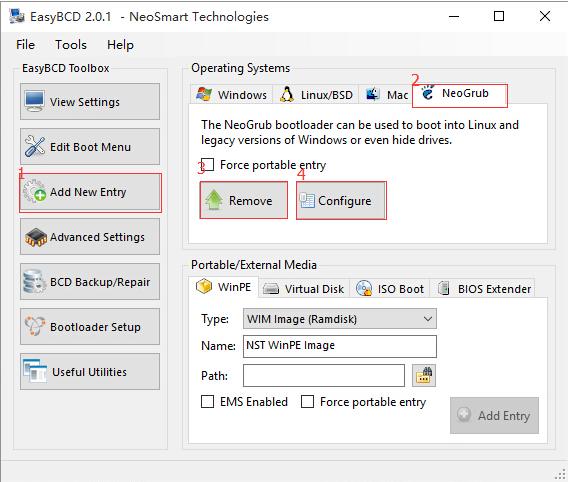Open the Help menu
Image resolution: width=568 pixels, height=482 pixels.
(x=120, y=45)
